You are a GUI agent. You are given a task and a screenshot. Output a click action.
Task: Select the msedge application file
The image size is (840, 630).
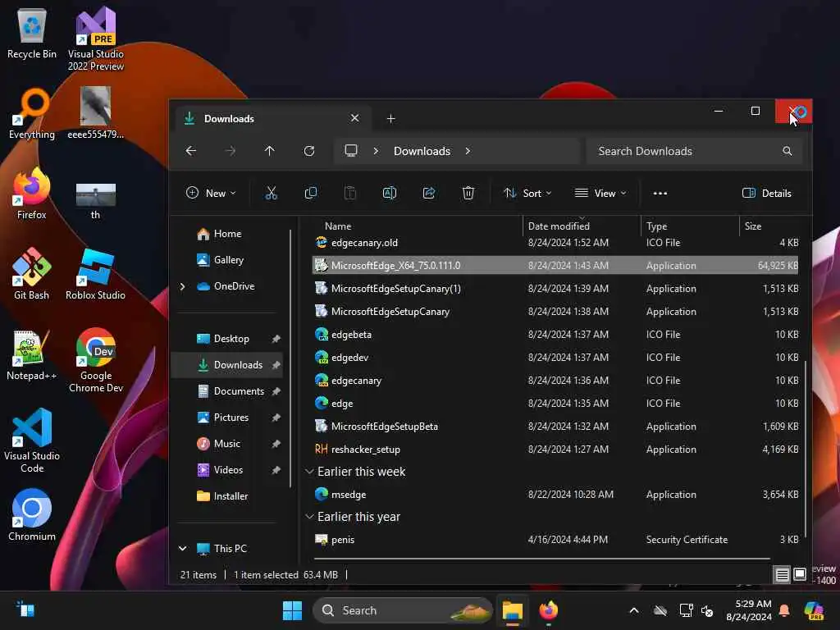(x=556, y=495)
